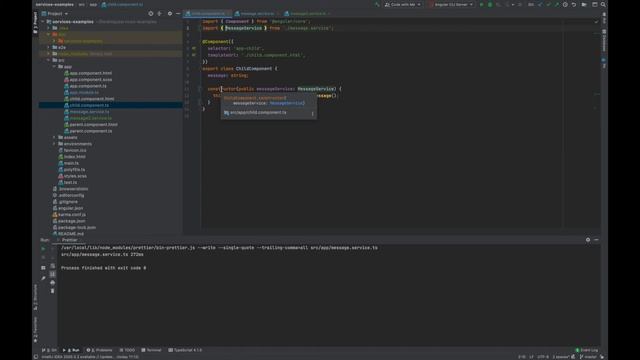Click the more options dots in the hint popup
The height and width of the screenshot is (360, 640).
pyautogui.click(x=313, y=113)
